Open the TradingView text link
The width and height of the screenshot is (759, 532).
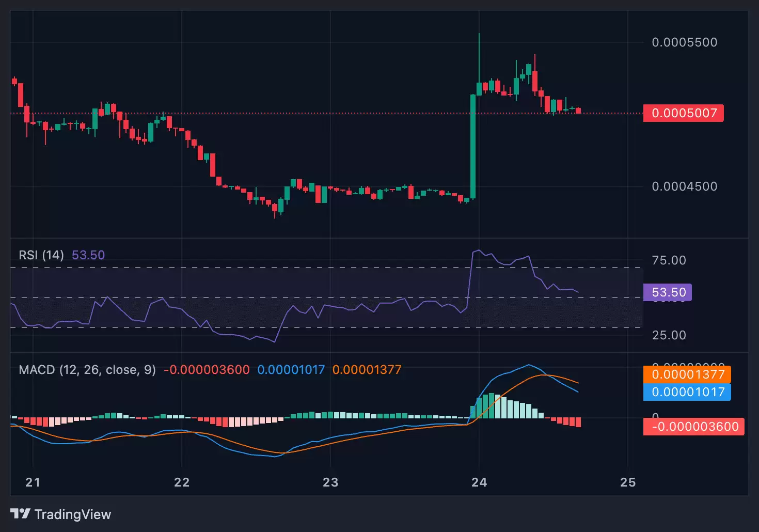coord(72,514)
